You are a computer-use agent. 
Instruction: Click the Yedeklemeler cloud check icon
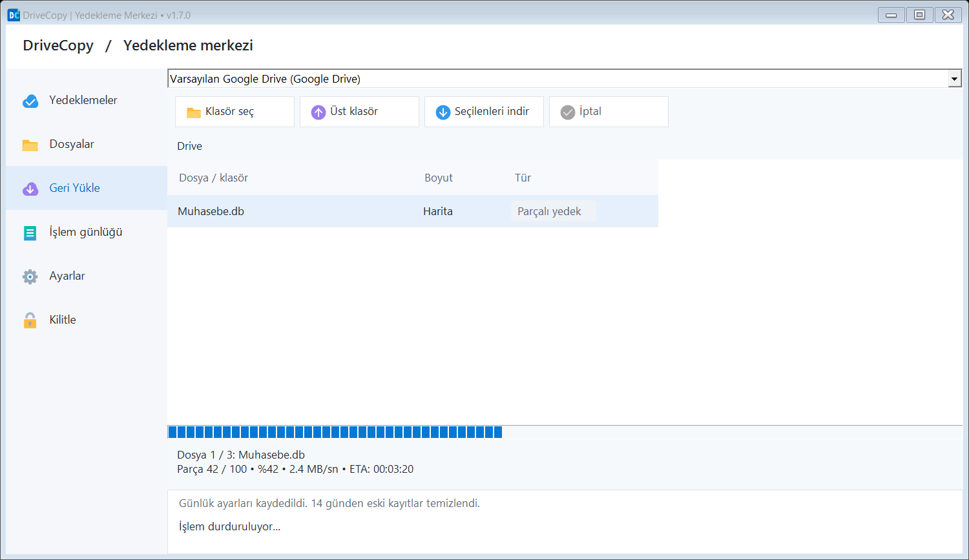pyautogui.click(x=30, y=101)
